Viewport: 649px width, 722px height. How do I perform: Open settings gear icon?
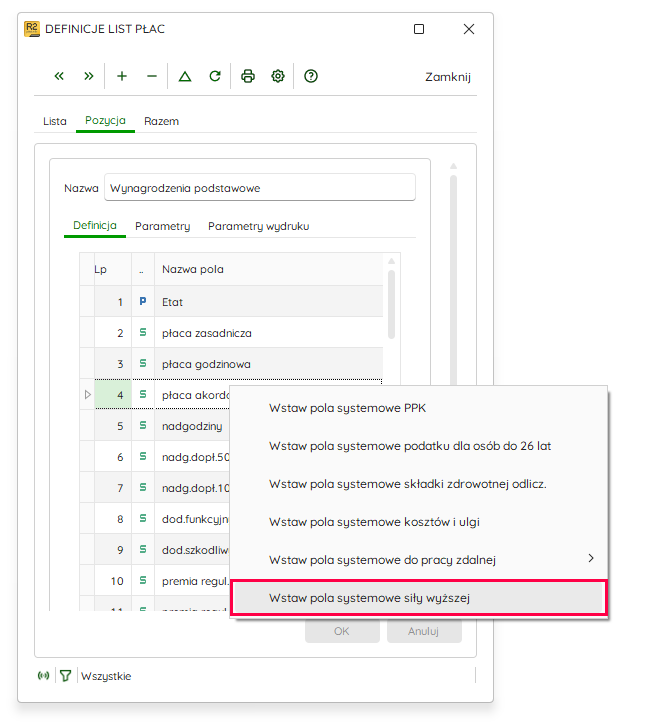pos(278,76)
